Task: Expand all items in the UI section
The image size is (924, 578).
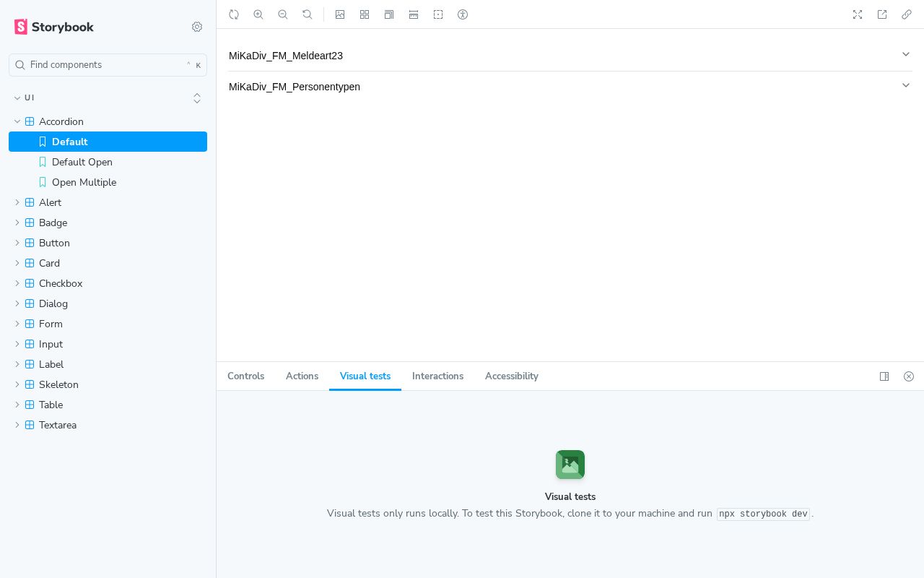Action: (x=197, y=98)
